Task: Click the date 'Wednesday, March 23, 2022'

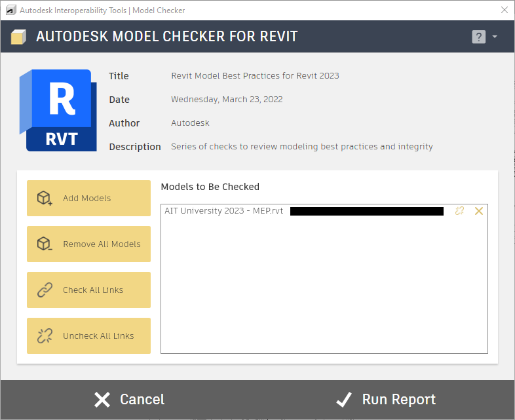Action: pyautogui.click(x=227, y=99)
